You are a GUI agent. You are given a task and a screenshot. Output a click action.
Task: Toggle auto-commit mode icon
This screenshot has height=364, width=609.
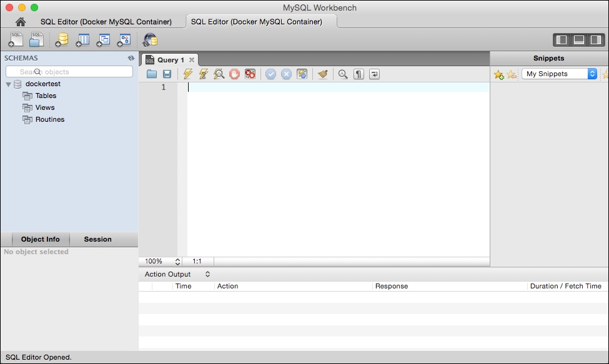coord(302,74)
